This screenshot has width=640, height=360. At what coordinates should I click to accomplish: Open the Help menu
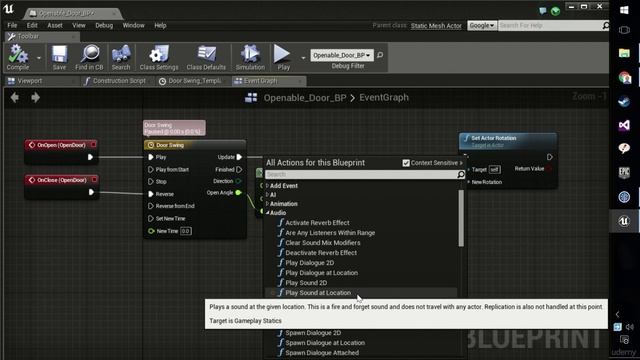[x=160, y=25]
